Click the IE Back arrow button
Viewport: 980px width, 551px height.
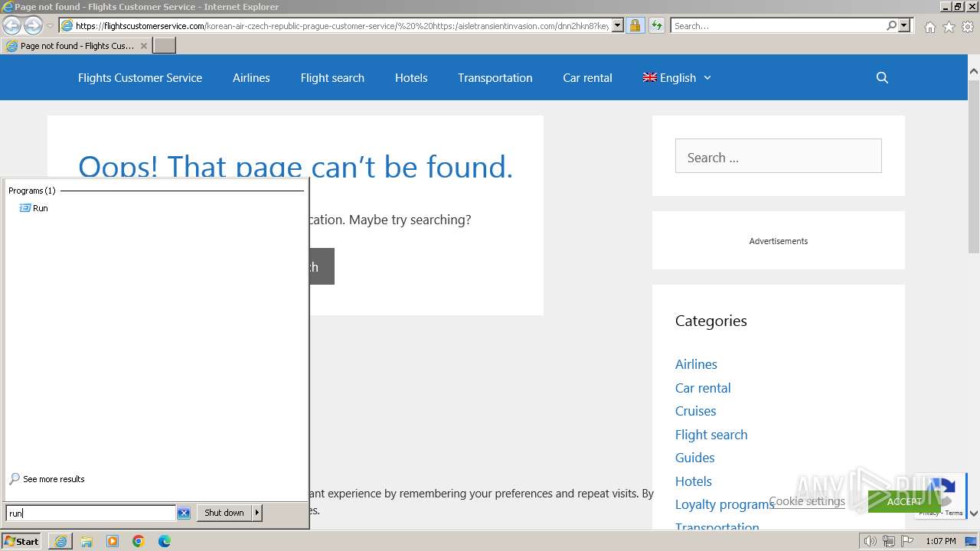tap(11, 25)
